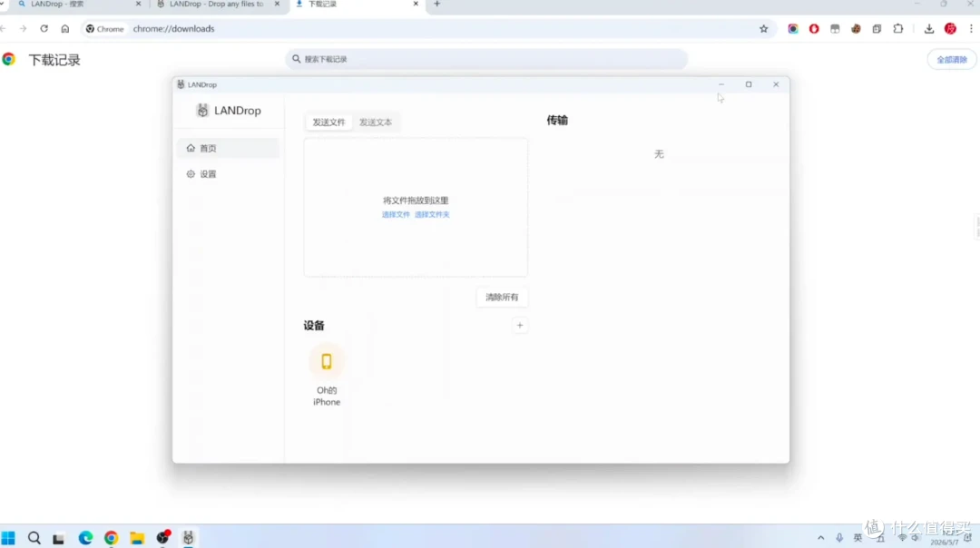Click the LANDrop logo in the sidebar

coord(228,111)
